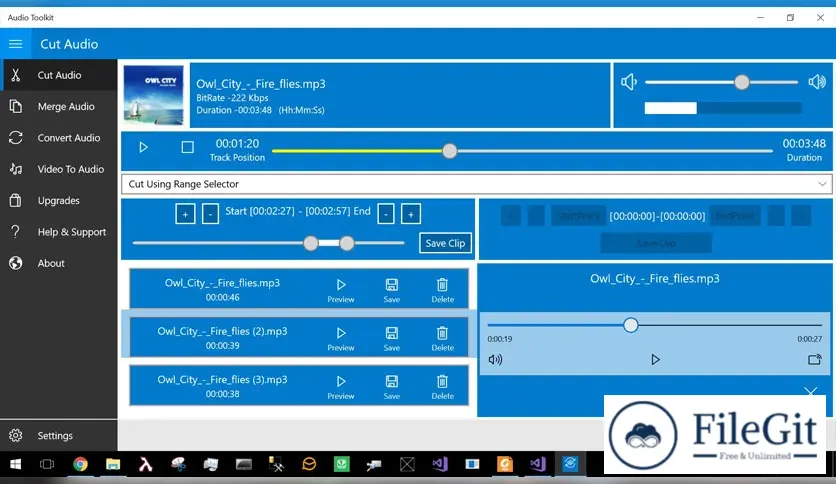Preview Owl_City_-_Fire_flies (2).mp3 clip

point(341,339)
